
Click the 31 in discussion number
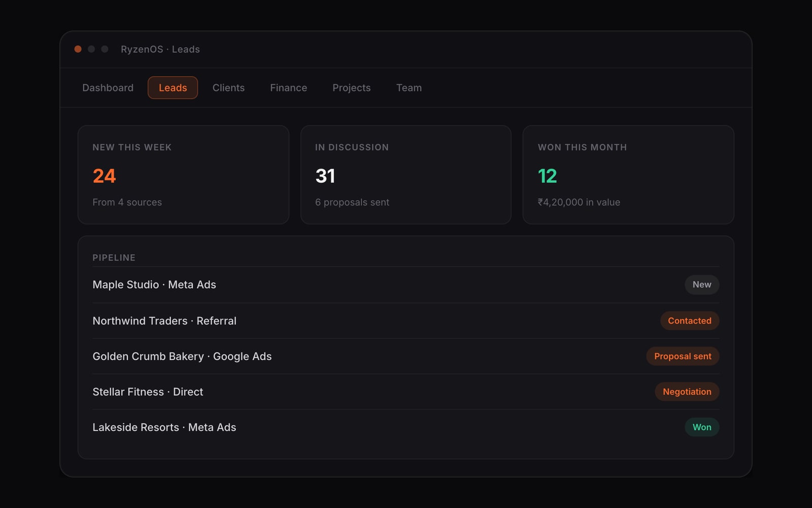(x=325, y=176)
